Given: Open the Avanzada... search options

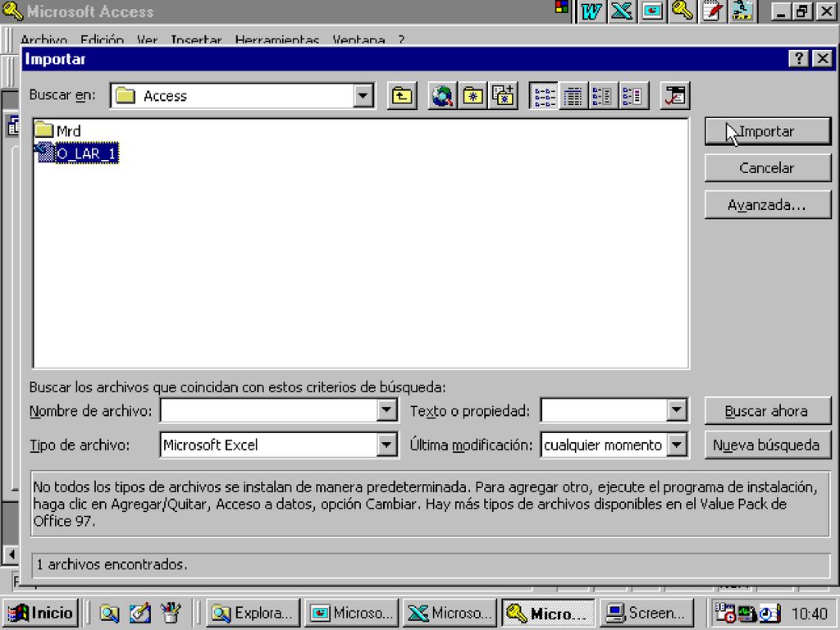Looking at the screenshot, I should [x=768, y=205].
